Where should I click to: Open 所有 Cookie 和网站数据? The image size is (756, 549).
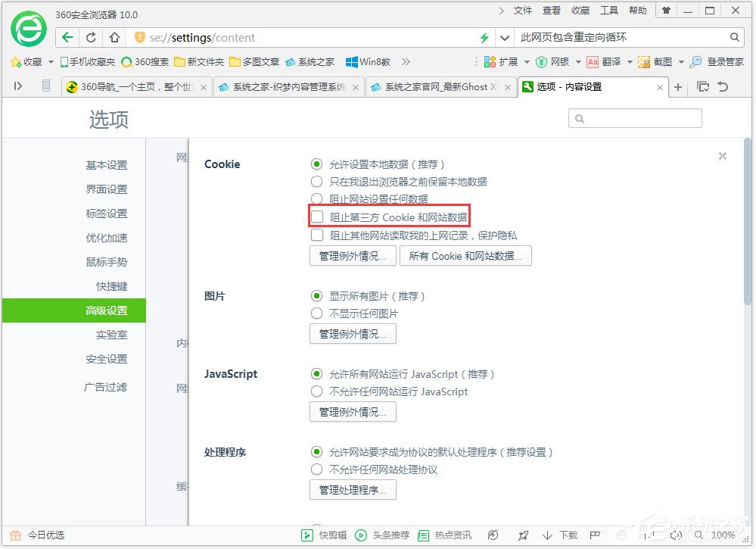coord(462,255)
